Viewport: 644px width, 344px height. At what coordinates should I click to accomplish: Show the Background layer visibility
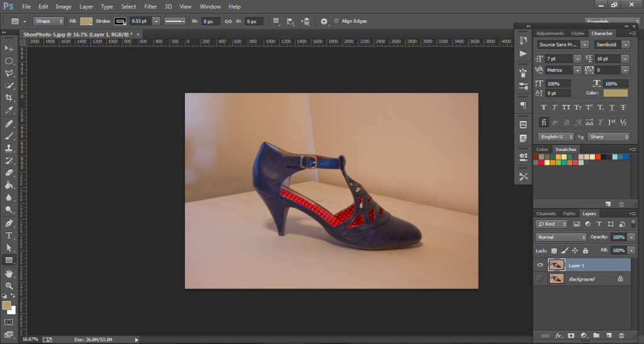point(540,279)
